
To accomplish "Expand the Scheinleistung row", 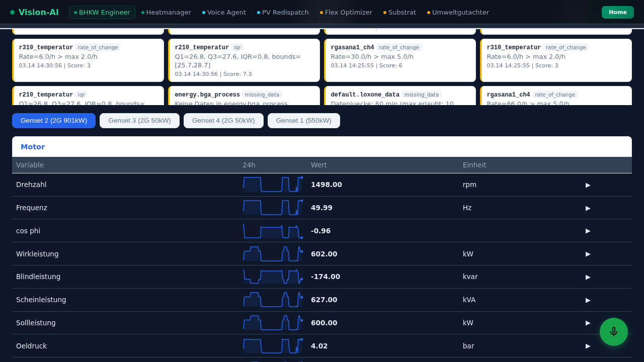I will [x=588, y=300].
